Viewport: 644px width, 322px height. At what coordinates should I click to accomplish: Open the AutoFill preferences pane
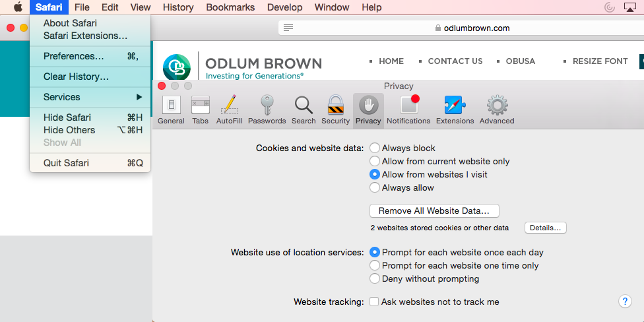(x=229, y=110)
